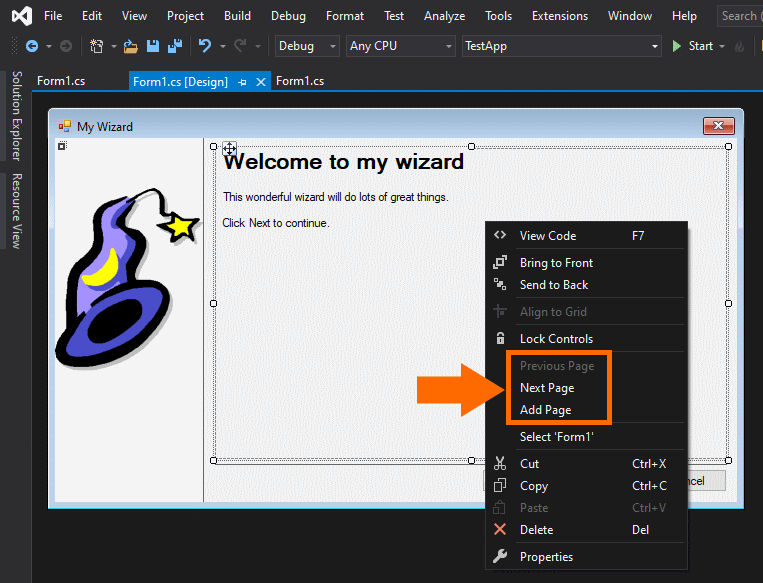
Task: Select Add Page in the context menu
Action: click(546, 410)
